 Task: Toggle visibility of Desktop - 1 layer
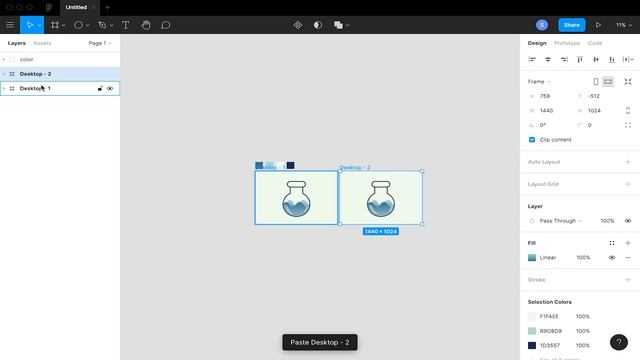click(110, 89)
